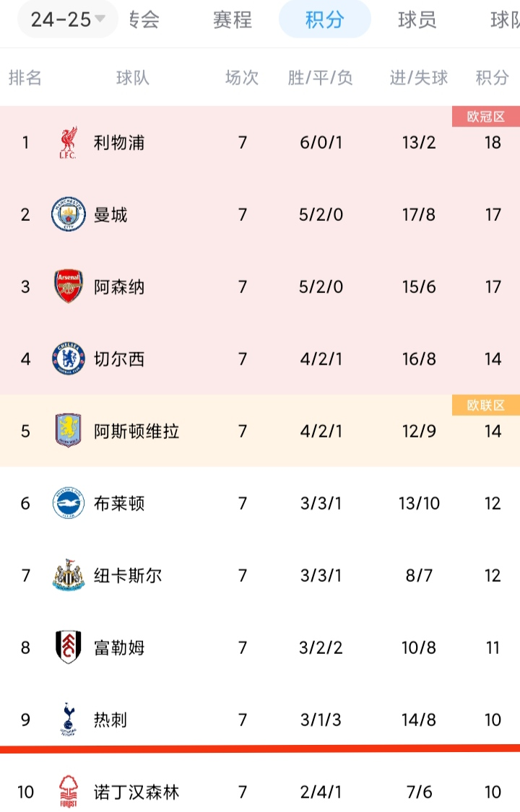Tap the Tottenham club crest
Screen dimensions: 520x812
69,720
